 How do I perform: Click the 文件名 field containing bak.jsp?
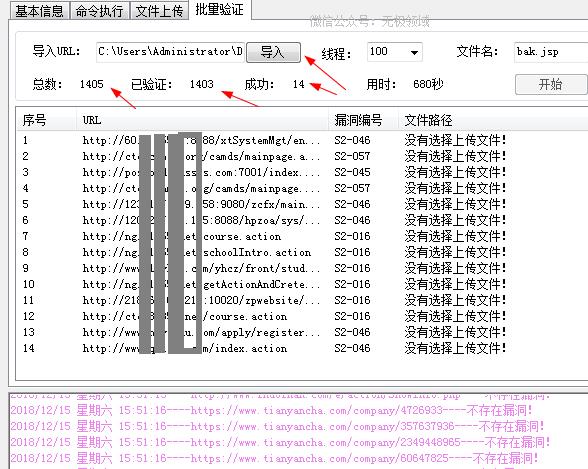551,52
